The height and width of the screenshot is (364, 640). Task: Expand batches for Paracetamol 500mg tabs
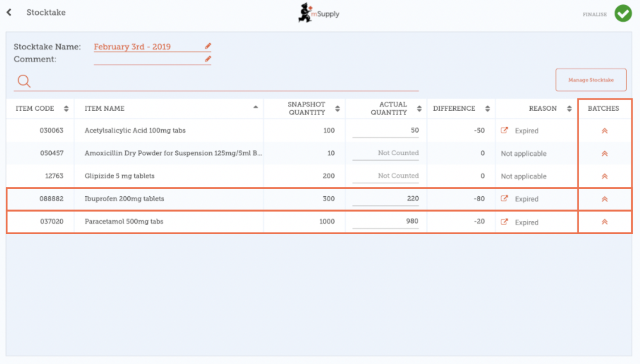[x=604, y=222]
